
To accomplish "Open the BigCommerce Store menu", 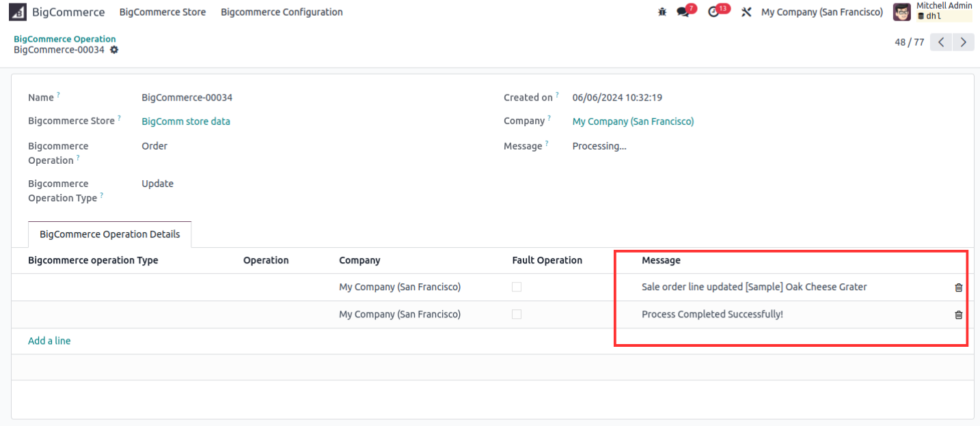I will [x=163, y=12].
